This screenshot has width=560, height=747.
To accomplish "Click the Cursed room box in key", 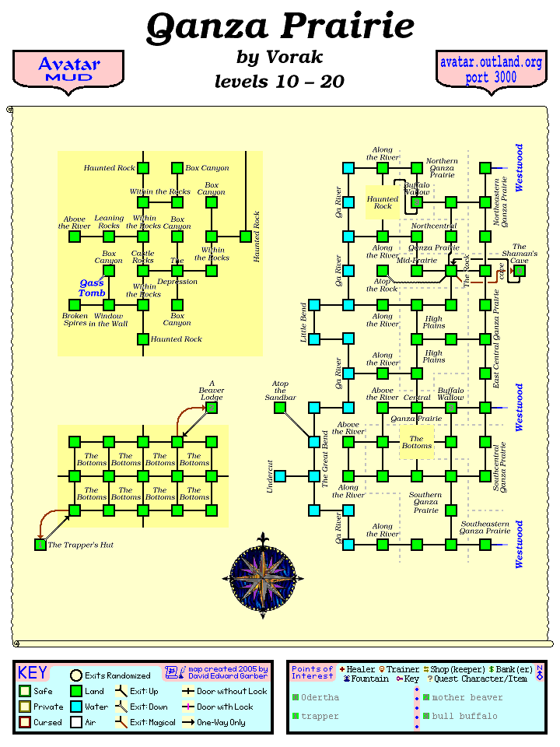I will (25, 722).
